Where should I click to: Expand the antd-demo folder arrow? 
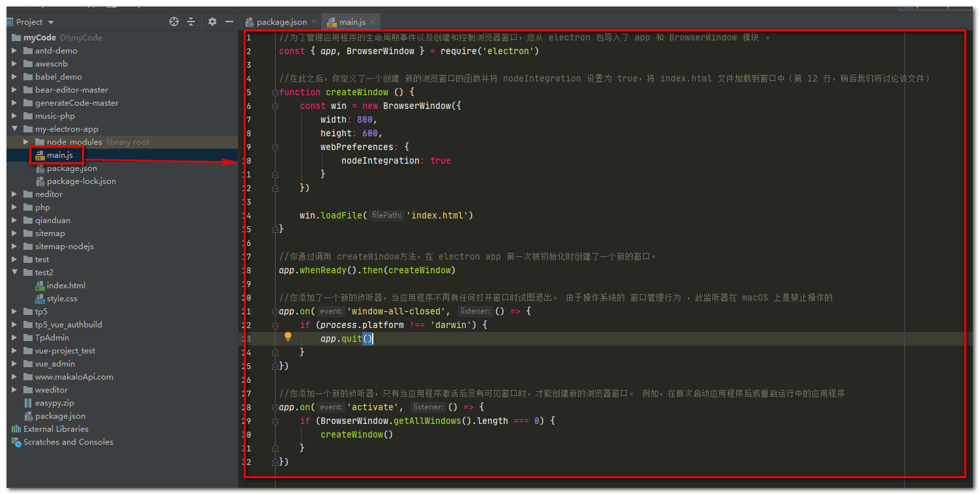click(15, 51)
